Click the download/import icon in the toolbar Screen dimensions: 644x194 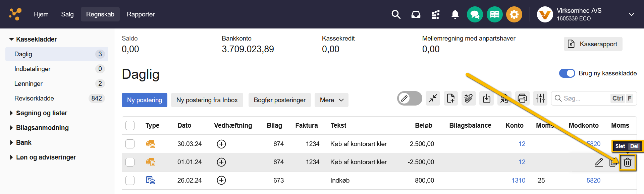point(486,99)
